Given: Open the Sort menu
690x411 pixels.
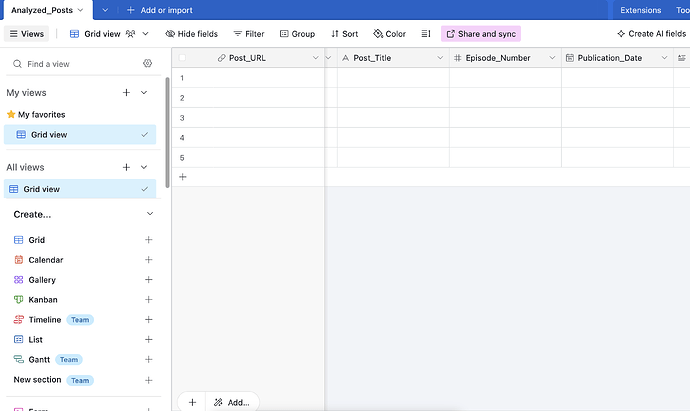Looking at the screenshot, I should (x=345, y=34).
